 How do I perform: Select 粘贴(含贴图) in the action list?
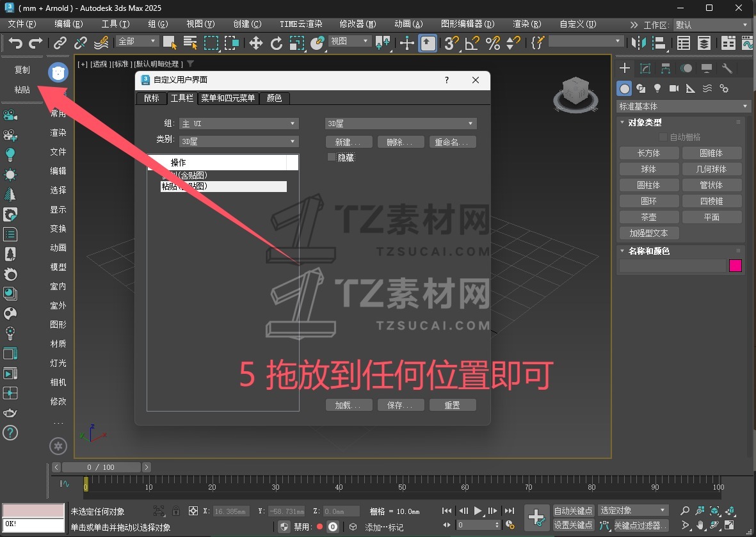[x=223, y=186]
